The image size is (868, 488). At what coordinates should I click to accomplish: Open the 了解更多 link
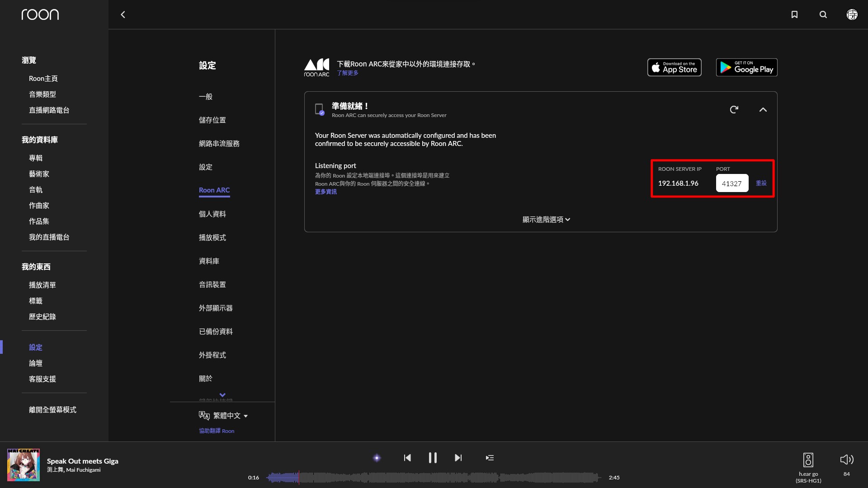347,73
